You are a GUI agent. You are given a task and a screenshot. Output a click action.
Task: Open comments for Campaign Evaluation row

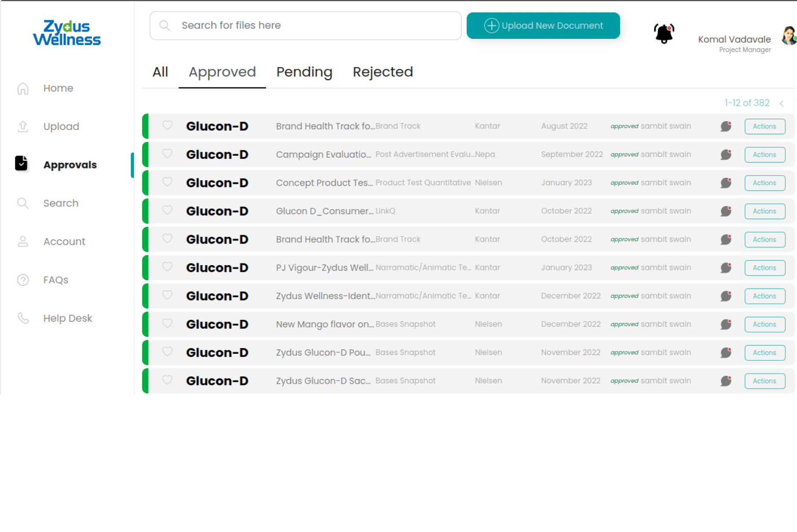726,154
